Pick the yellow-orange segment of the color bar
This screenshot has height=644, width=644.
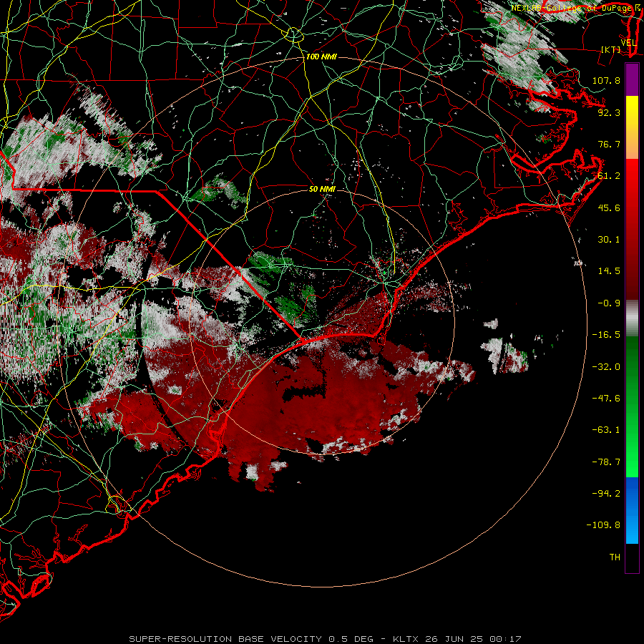(x=632, y=127)
